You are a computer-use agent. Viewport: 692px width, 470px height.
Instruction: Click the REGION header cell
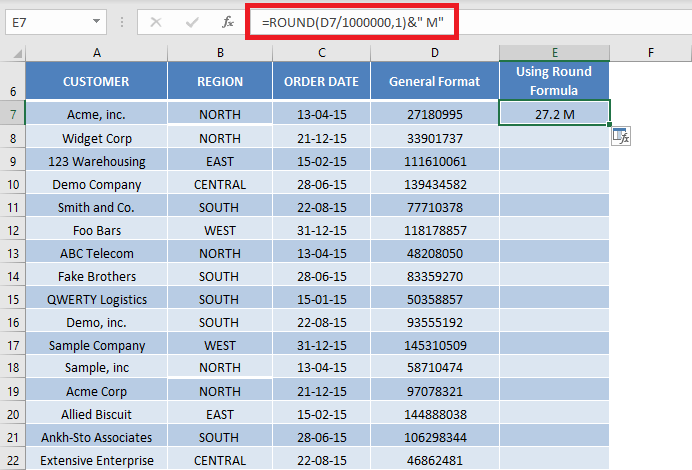point(220,81)
